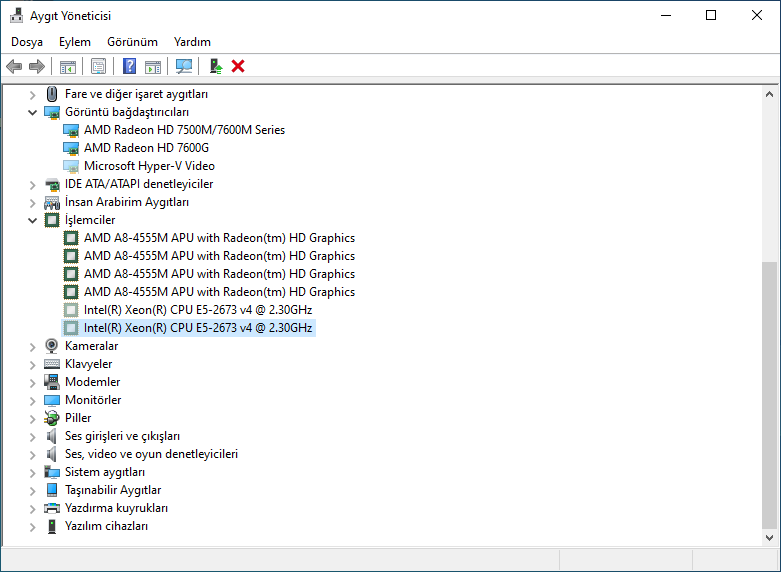Open the Yardım menu
This screenshot has width=781, height=572.
[x=192, y=42]
